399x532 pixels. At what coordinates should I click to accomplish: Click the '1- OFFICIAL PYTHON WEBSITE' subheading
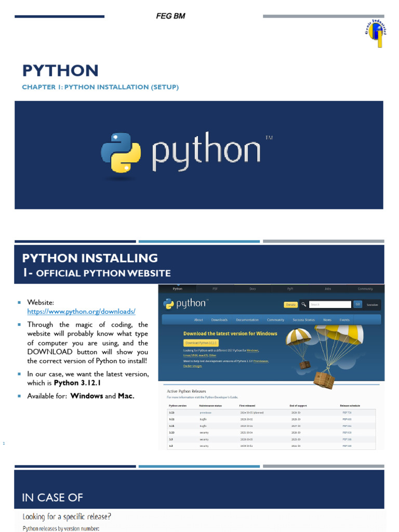(x=97, y=273)
